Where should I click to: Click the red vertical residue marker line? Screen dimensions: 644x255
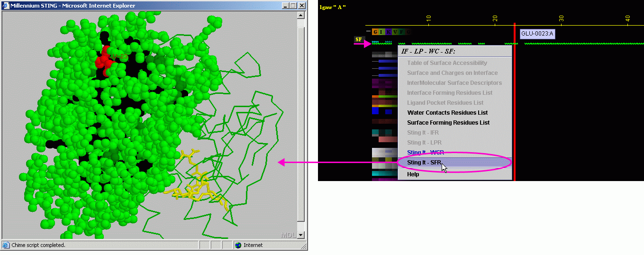click(514, 102)
